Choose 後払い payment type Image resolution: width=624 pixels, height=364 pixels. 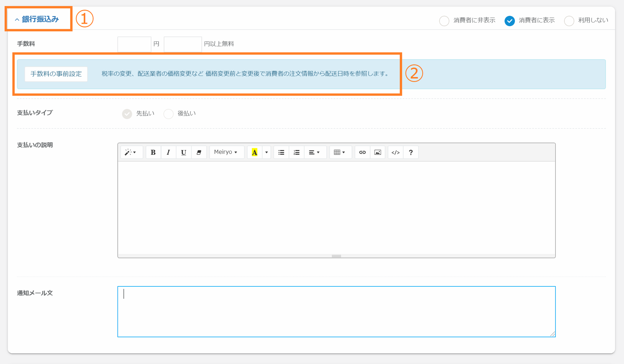tap(168, 114)
